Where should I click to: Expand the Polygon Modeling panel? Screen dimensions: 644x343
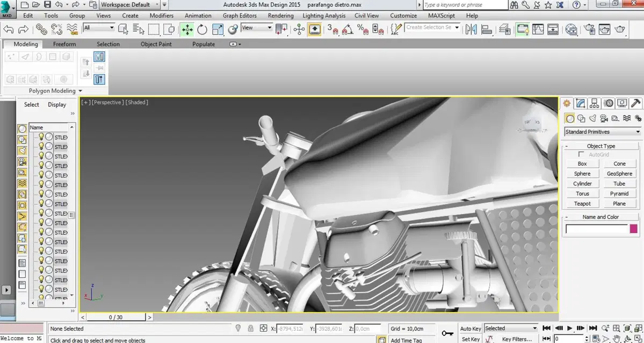55,90
